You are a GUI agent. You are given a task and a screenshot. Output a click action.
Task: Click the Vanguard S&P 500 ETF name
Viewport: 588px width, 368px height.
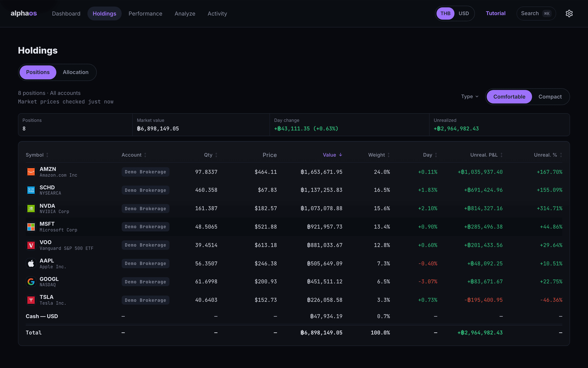click(67, 248)
